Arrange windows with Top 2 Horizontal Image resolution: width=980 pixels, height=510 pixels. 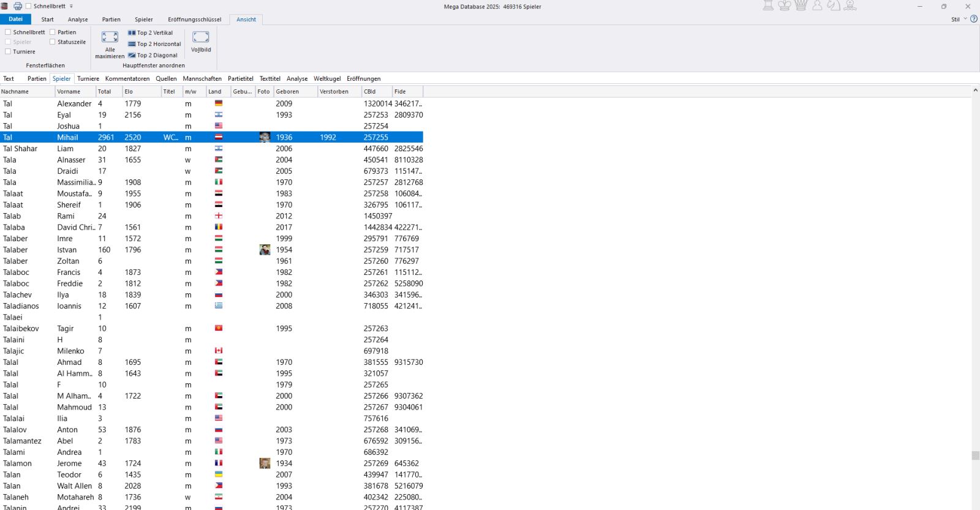(x=154, y=44)
